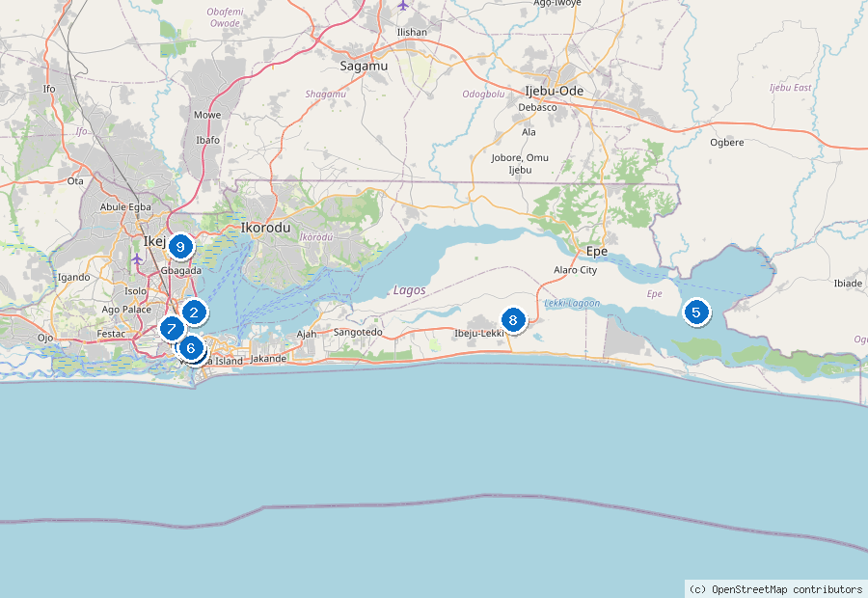Image resolution: width=868 pixels, height=598 pixels.
Task: Click the Ibiade place label
Action: (848, 284)
